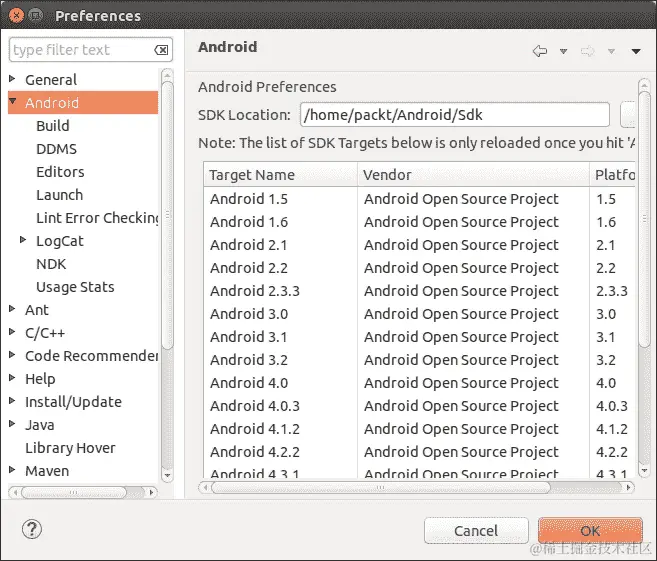Click the tree panel vertical scrollbar

point(167,215)
